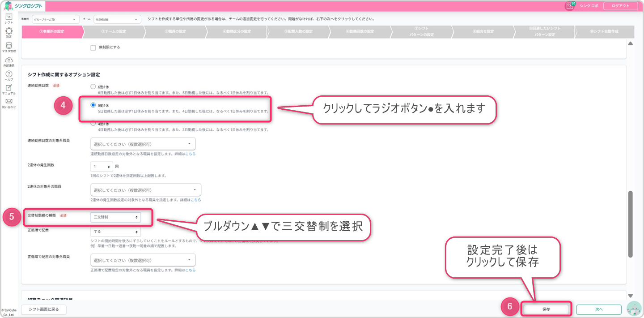Go to step ②チームの設定 tab

pyautogui.click(x=114, y=31)
